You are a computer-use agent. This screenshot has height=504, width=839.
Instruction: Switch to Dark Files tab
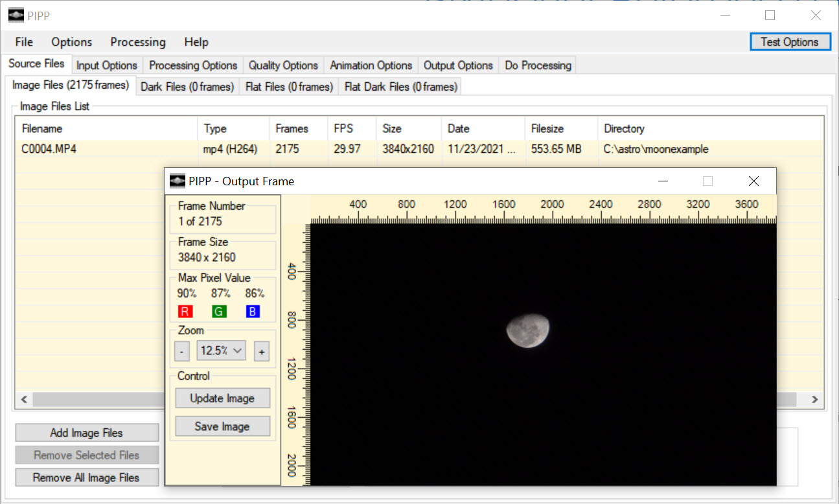[x=187, y=86]
